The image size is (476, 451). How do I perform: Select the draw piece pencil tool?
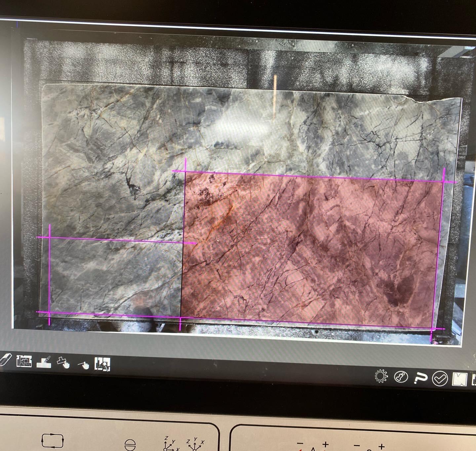tap(44, 362)
